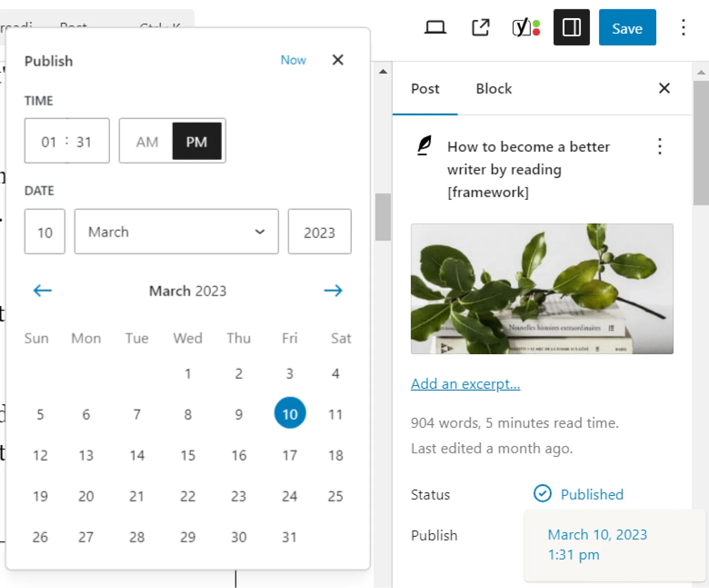Go to previous month with left arrow
The width and height of the screenshot is (709, 588).
point(43,290)
